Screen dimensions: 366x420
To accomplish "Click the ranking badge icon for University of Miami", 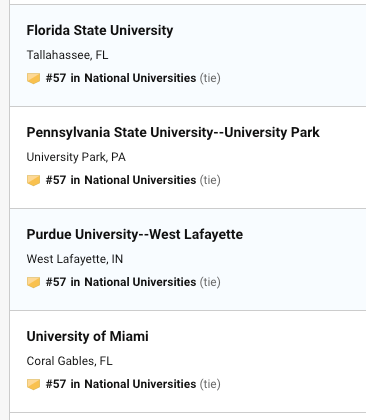I will click(x=33, y=385).
